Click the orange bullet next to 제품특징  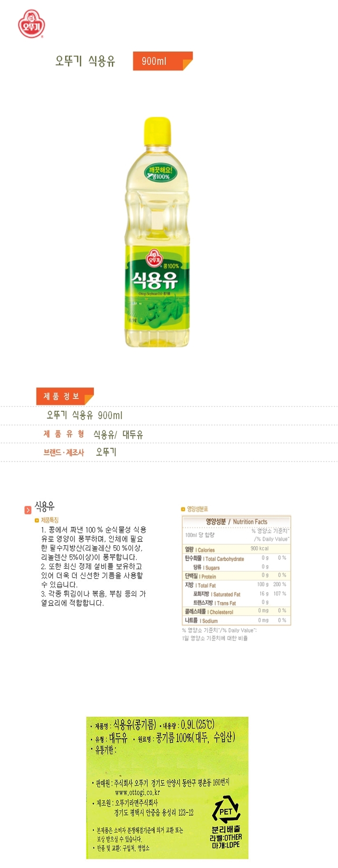coord(37,521)
